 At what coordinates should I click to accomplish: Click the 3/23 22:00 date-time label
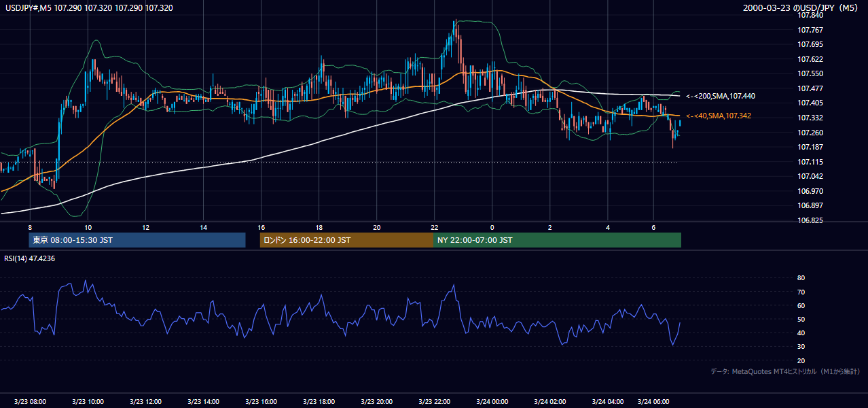point(435,402)
